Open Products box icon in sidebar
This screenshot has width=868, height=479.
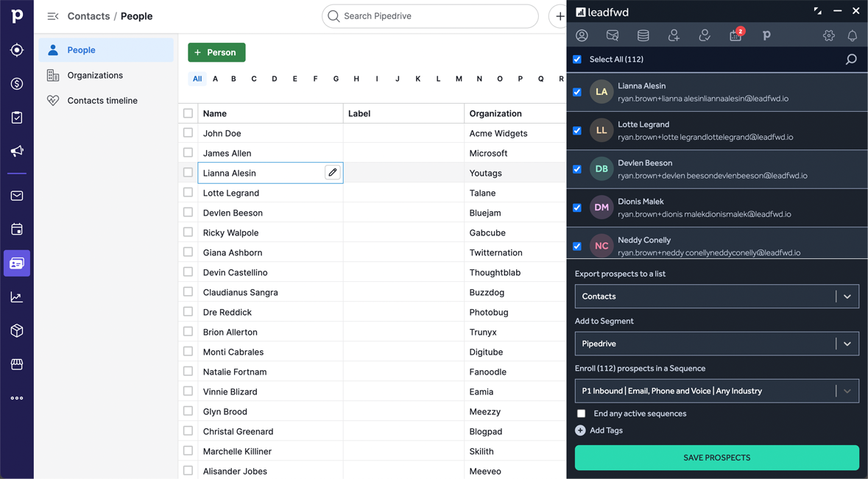point(17,331)
